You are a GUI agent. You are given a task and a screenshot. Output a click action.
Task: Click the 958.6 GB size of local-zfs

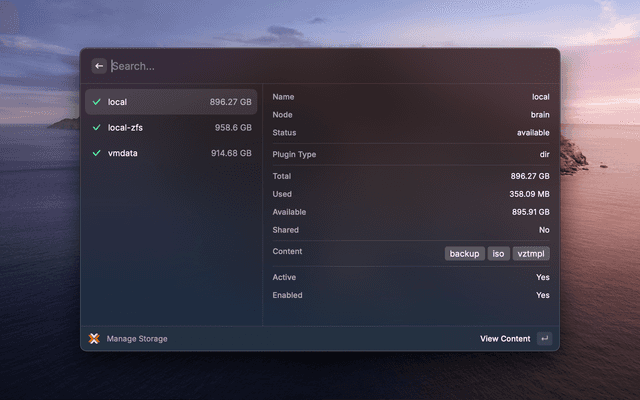(232, 128)
